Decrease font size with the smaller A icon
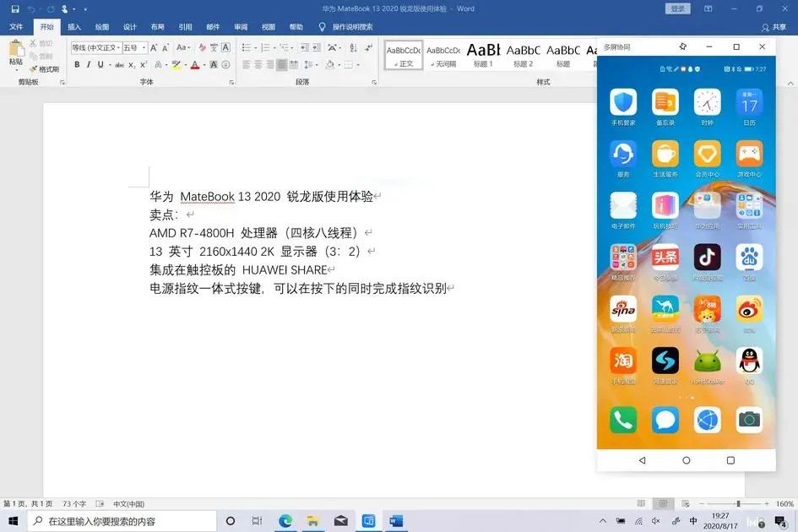 pyautogui.click(x=166, y=48)
